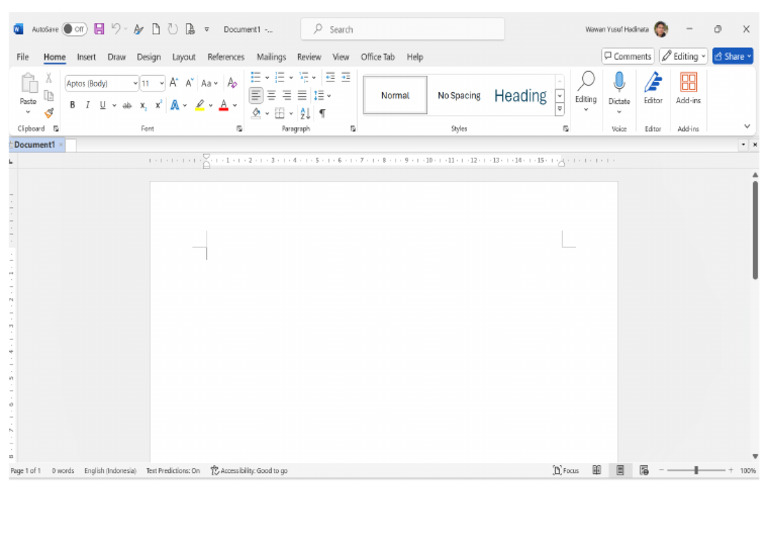This screenshot has height=543, width=768.
Task: Switch to Read Mode view
Action: click(597, 471)
